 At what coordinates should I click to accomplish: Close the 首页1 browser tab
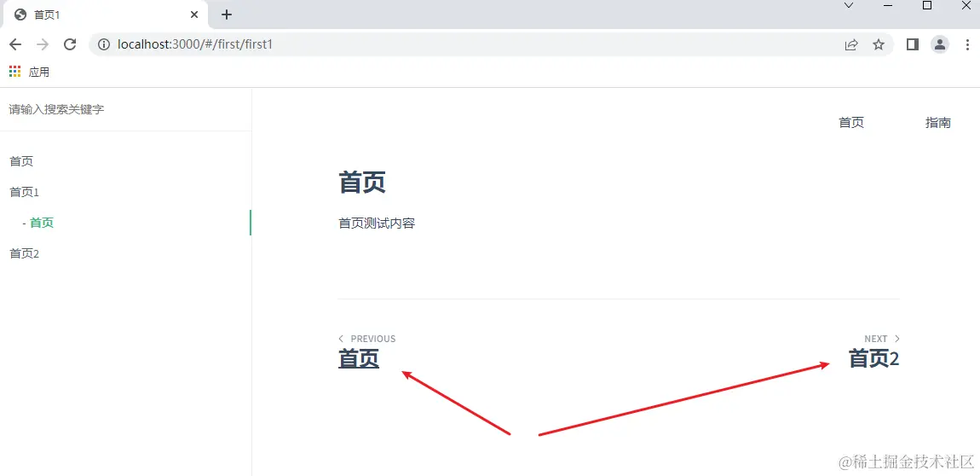(x=194, y=15)
